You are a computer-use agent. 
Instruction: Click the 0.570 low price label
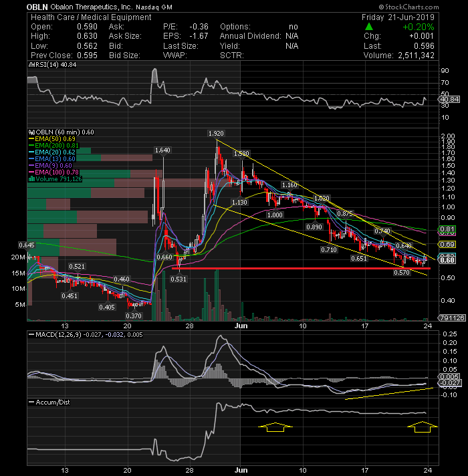click(x=402, y=273)
